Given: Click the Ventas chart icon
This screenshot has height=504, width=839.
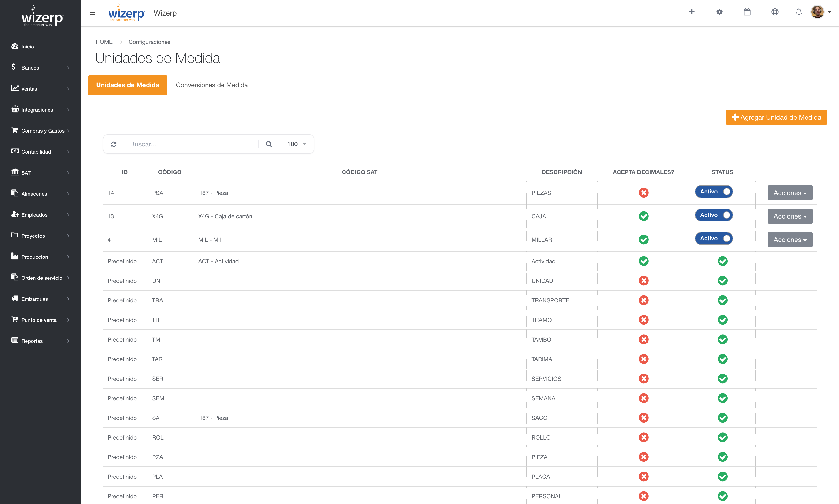Looking at the screenshot, I should [x=15, y=88].
